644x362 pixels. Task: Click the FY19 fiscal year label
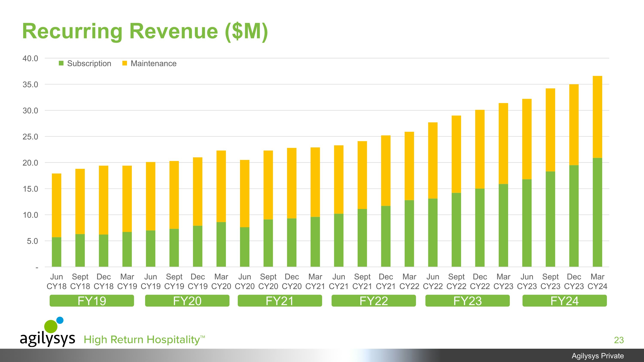92,301
